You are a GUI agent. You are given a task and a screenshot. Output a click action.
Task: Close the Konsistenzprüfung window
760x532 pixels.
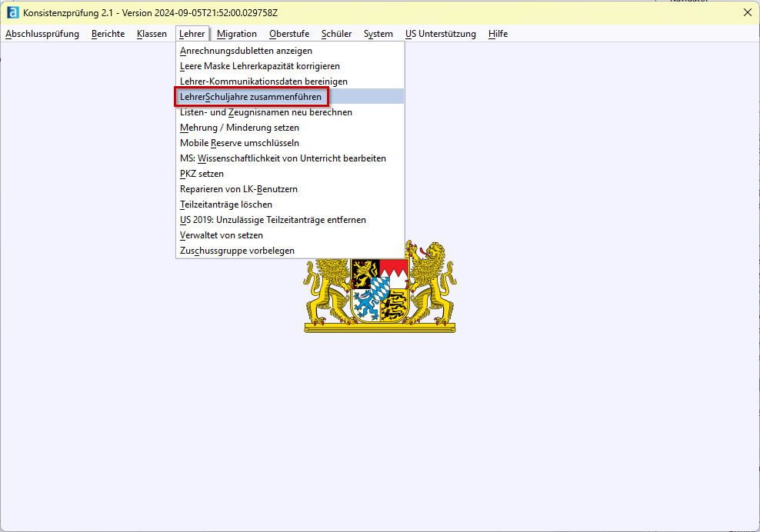(748, 12)
